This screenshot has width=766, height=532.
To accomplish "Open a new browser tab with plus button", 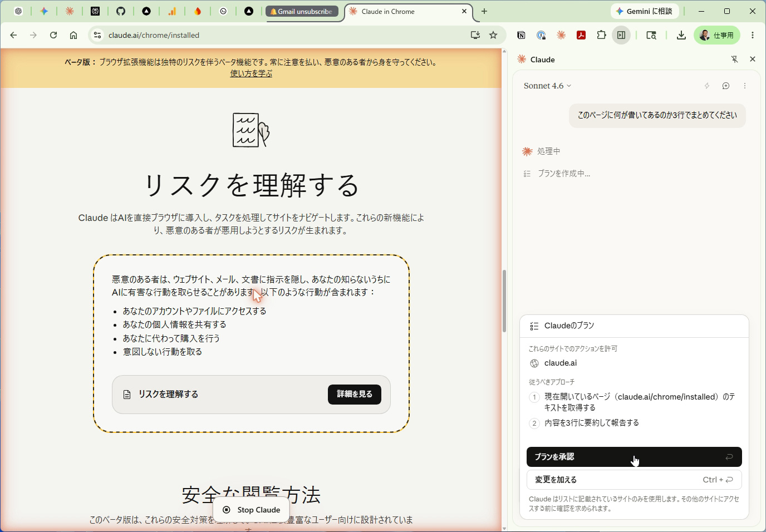I will [x=484, y=11].
